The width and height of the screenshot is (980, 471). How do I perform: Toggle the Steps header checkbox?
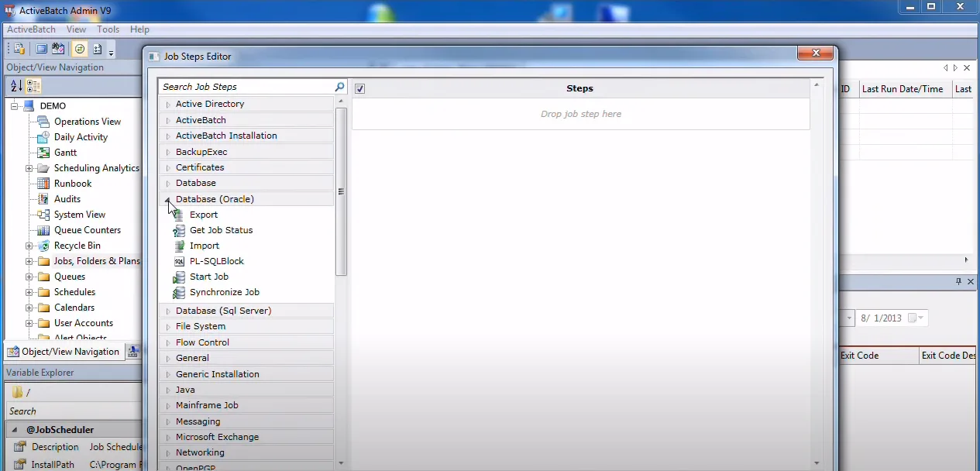coord(359,89)
